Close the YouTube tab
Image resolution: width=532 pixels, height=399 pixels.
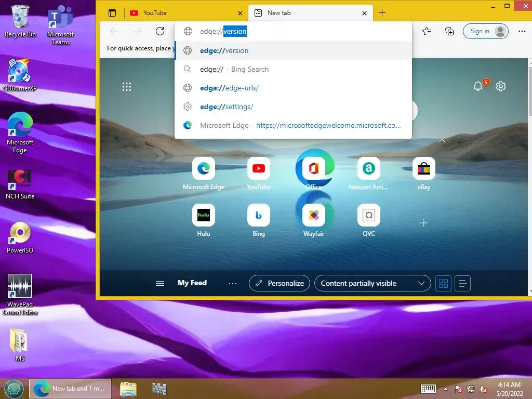tap(240, 13)
